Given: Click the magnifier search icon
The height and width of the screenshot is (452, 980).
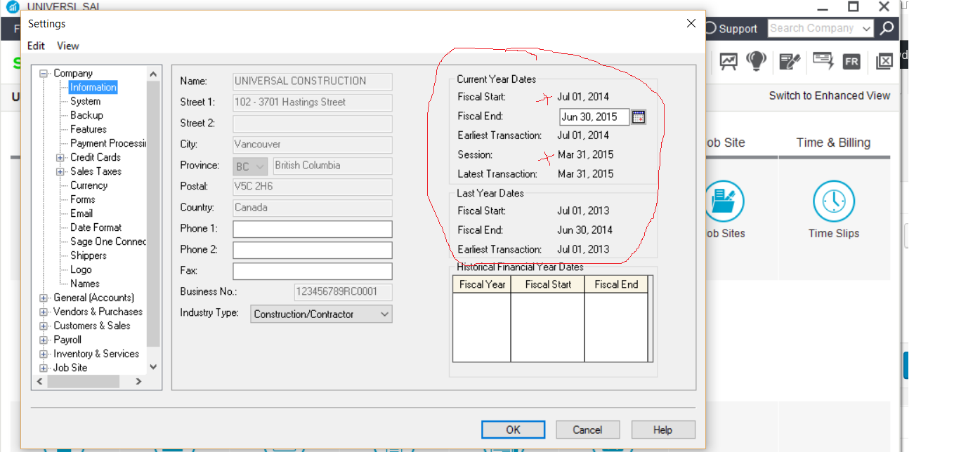Looking at the screenshot, I should point(887,28).
